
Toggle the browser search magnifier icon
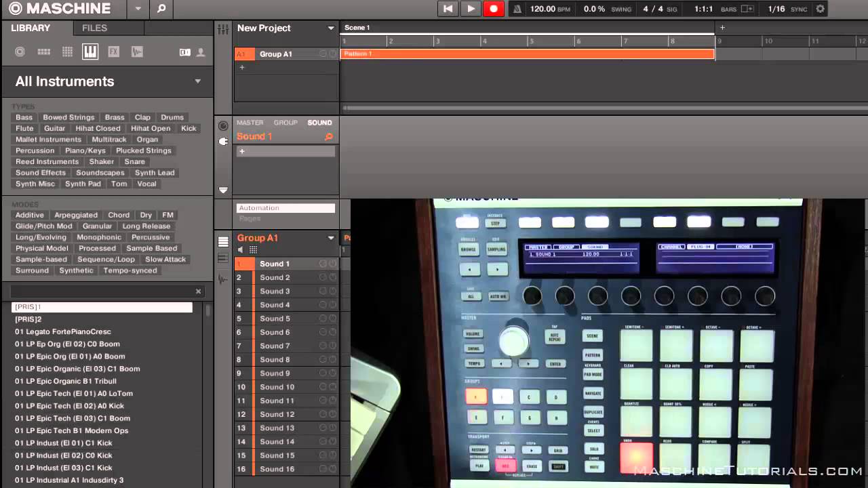point(161,9)
